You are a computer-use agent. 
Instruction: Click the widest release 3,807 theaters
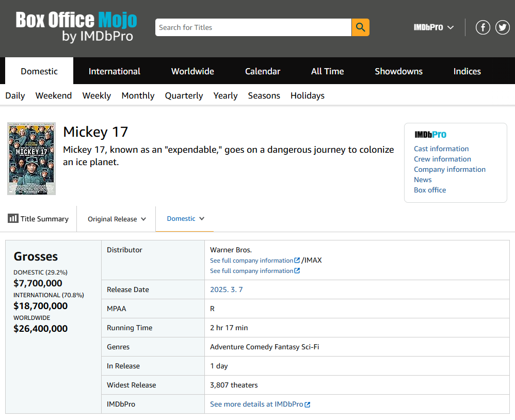pos(234,385)
